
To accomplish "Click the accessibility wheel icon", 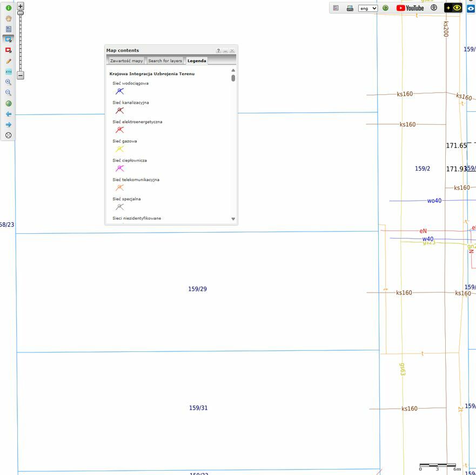I will pyautogui.click(x=434, y=8).
